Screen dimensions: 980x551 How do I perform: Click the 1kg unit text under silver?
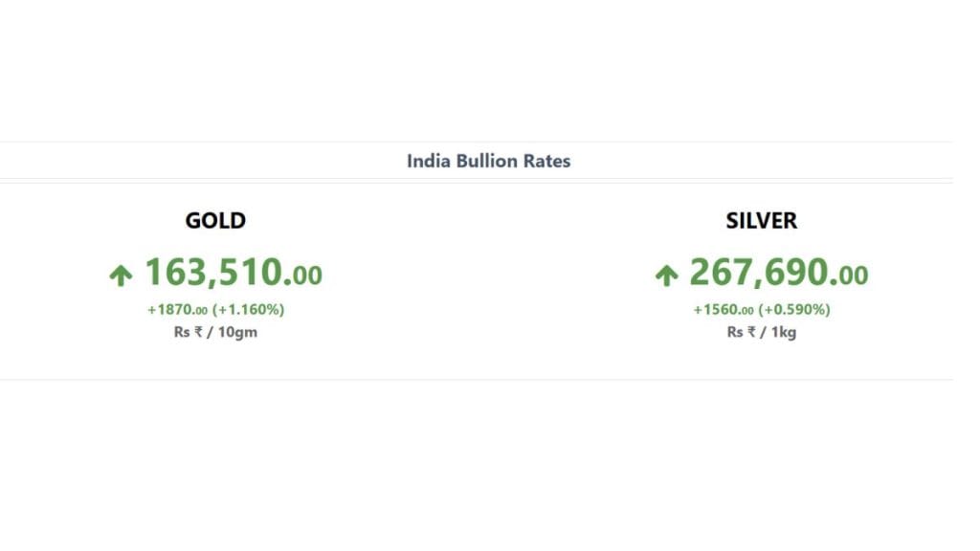[x=782, y=333]
